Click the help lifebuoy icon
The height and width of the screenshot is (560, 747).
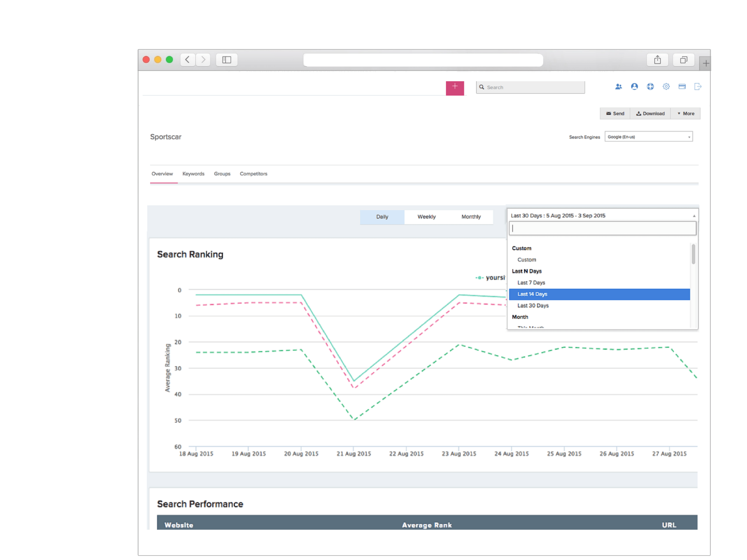click(x=650, y=87)
